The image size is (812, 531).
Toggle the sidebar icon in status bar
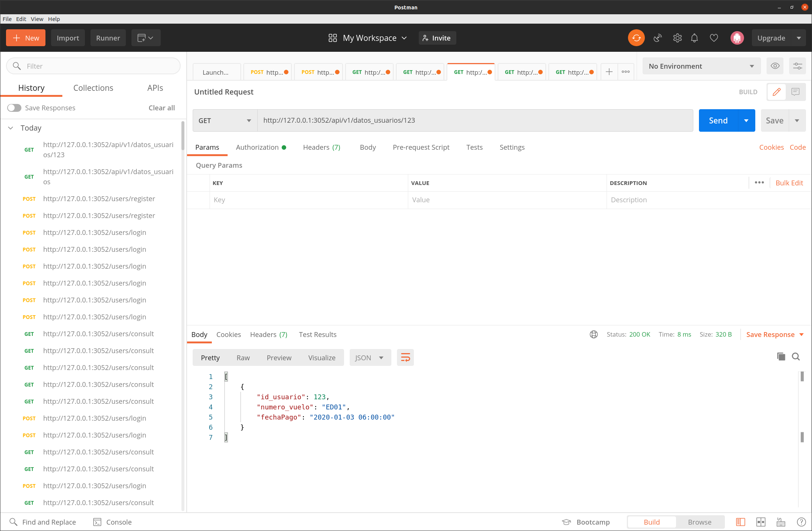(x=741, y=522)
